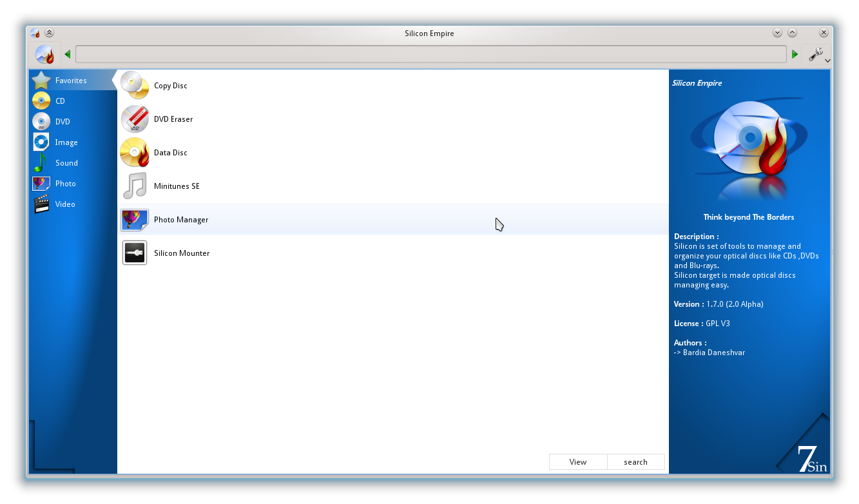
Task: Select the "DVD Eraser" text
Action: 173,119
